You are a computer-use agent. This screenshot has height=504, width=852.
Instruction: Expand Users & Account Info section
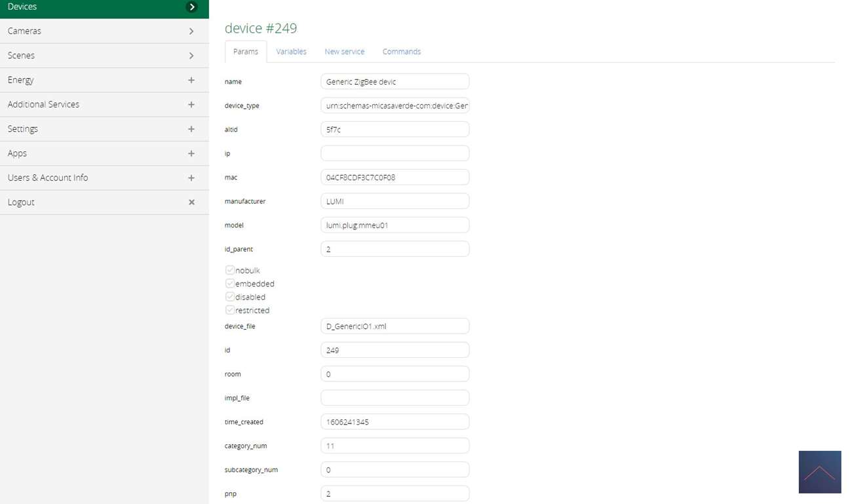click(x=191, y=178)
